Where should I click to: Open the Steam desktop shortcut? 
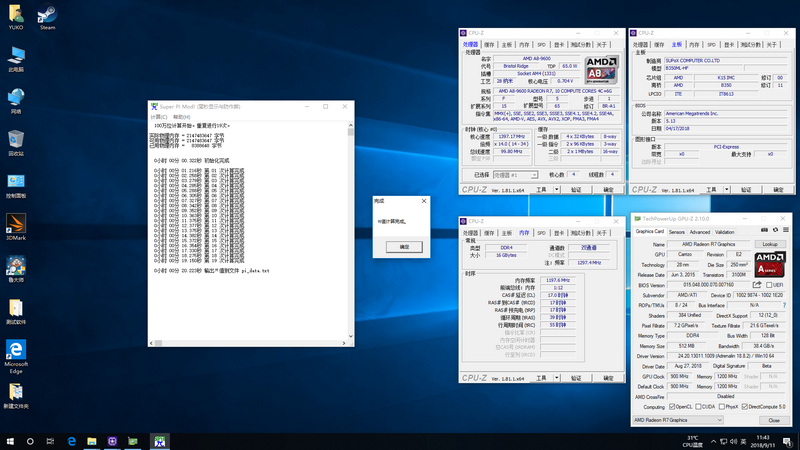(47, 17)
